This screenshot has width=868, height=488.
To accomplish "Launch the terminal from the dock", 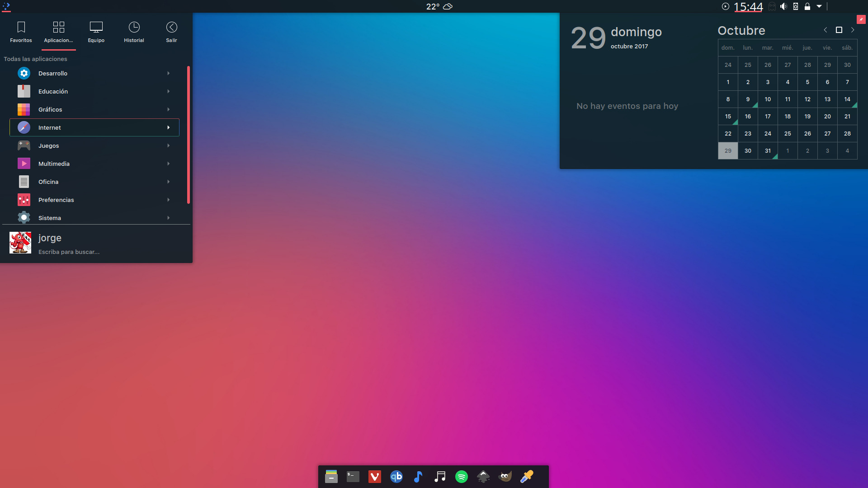I will click(353, 477).
